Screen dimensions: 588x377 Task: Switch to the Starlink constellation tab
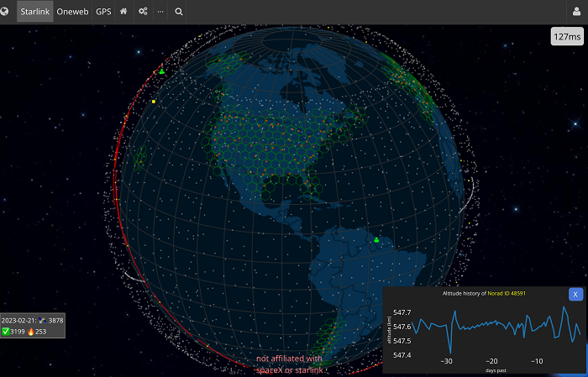pos(34,12)
